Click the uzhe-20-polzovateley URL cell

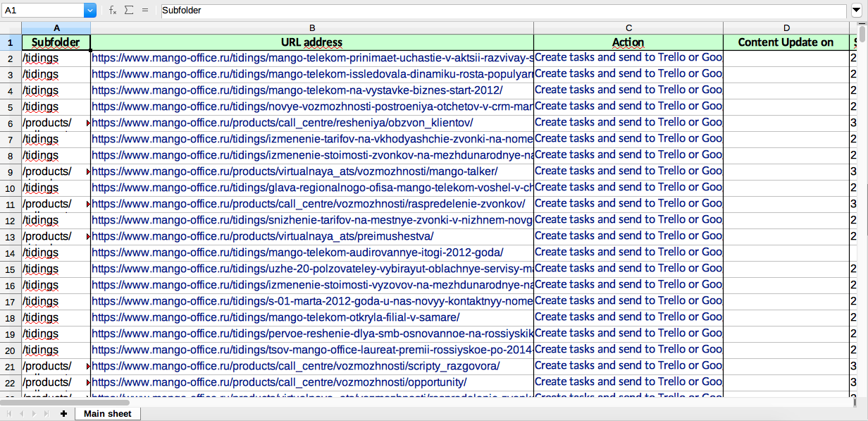coord(312,269)
